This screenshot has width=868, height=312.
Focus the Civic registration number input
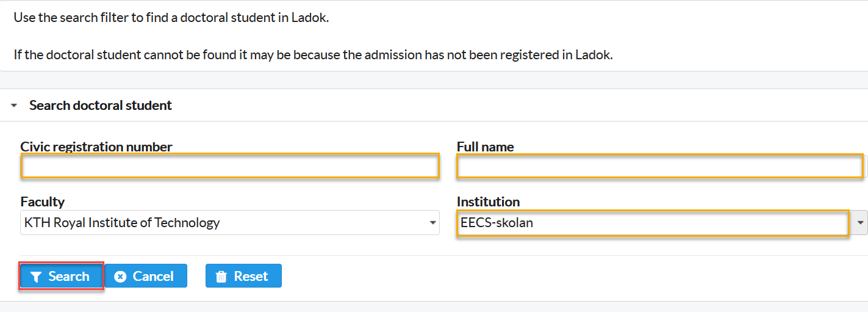coord(230,166)
